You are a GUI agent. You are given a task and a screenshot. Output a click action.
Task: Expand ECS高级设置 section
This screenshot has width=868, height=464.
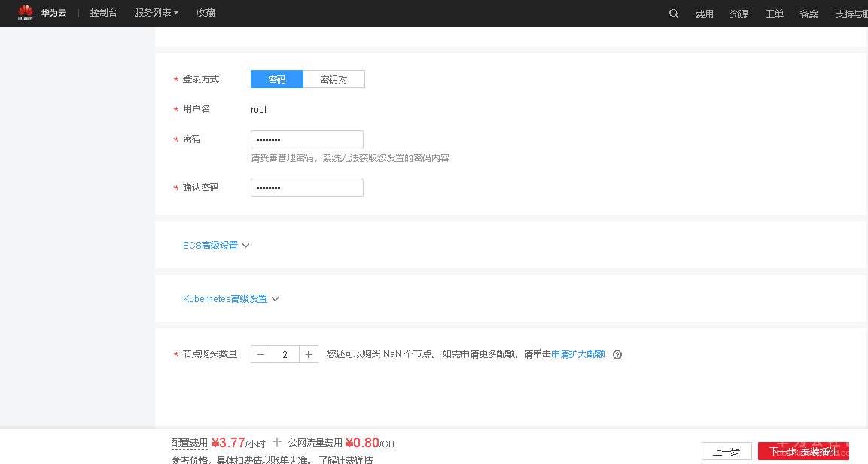click(x=216, y=246)
